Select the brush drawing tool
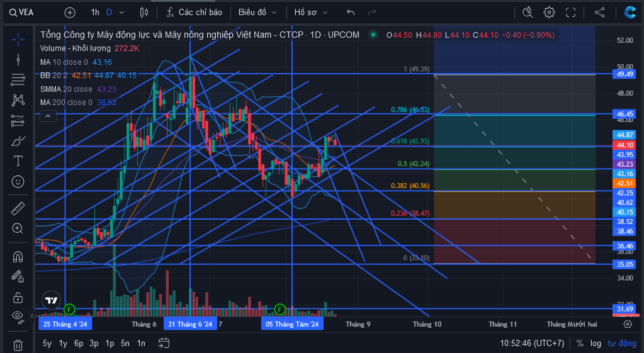The width and height of the screenshot is (644, 353). [18, 141]
